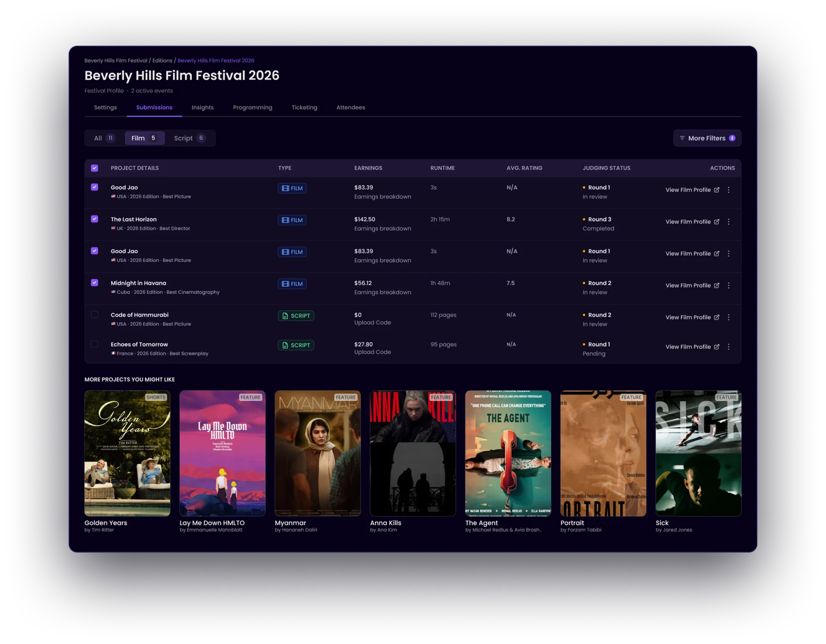Open the Anna Kills poster thumbnail
The width and height of the screenshot is (826, 644).
pyautogui.click(x=413, y=453)
